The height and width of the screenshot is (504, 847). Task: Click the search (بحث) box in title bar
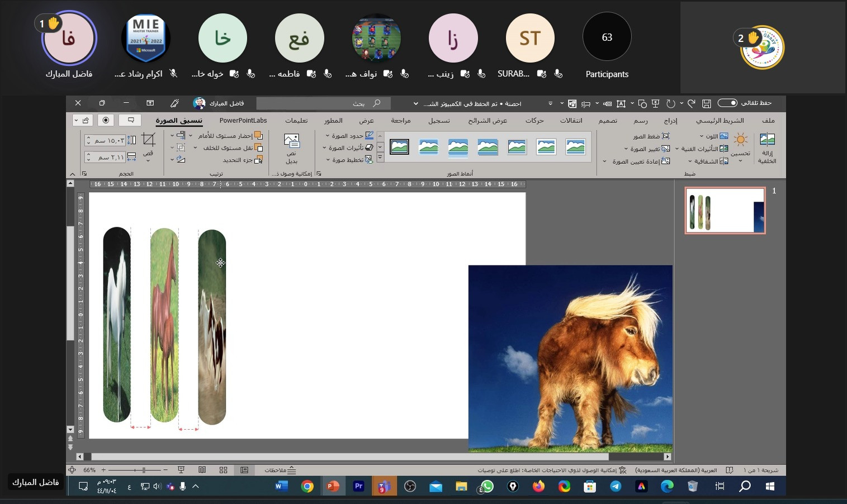(323, 103)
